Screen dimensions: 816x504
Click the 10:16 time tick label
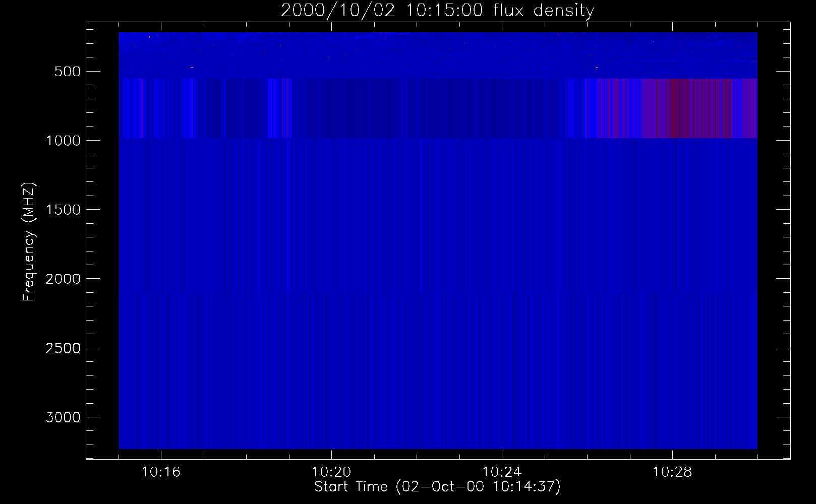coord(161,472)
